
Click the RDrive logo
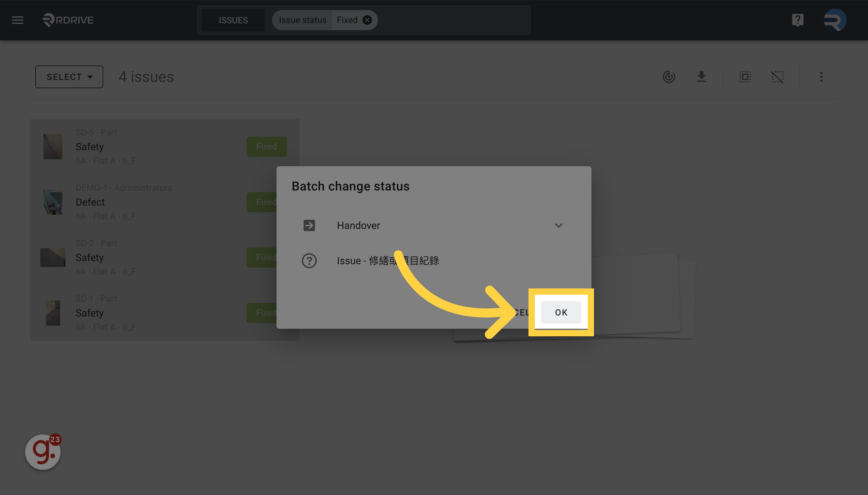click(x=68, y=20)
